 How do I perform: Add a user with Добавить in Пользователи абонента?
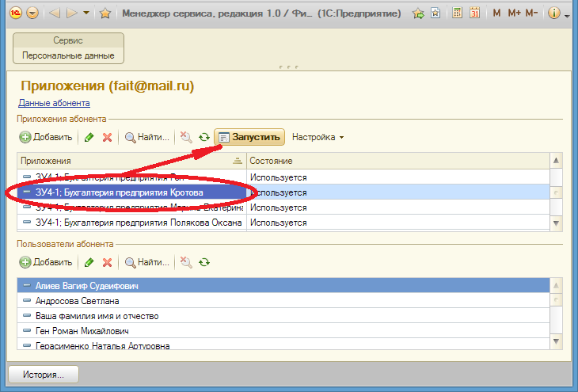coord(46,262)
